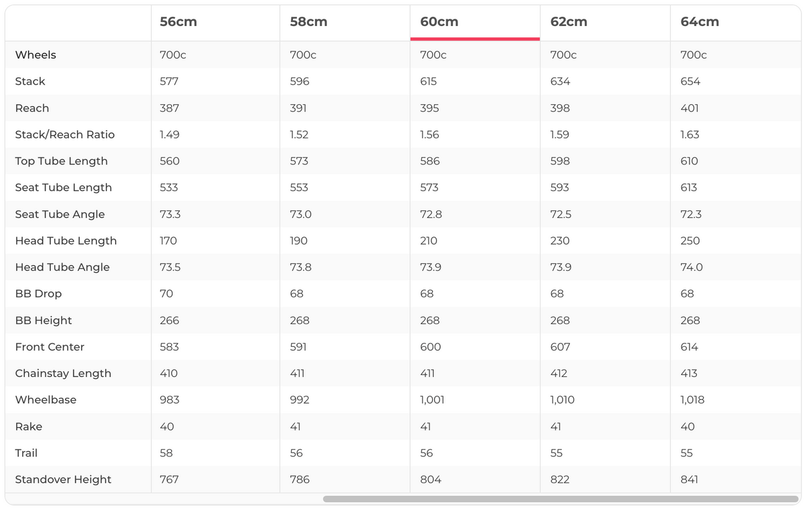Screen dimensions: 812x510
Task: Select the 62cm Seat Tube Angle 72.5
Action: point(561,215)
